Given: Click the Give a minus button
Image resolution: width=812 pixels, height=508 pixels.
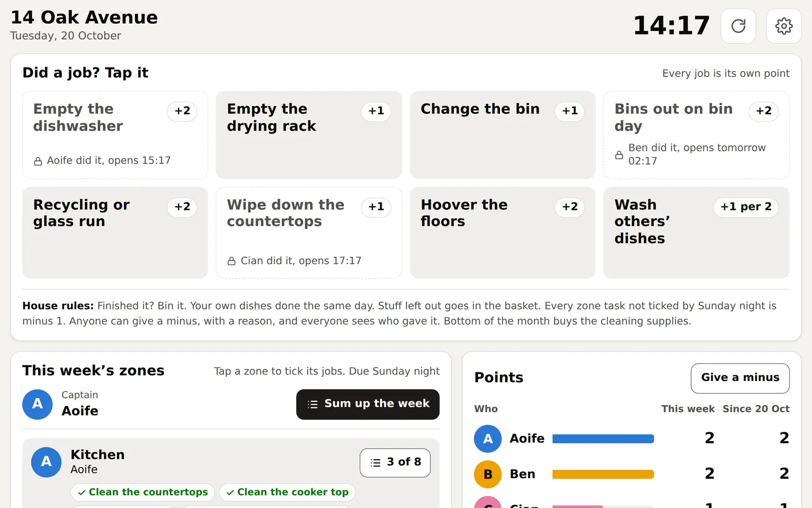Looking at the screenshot, I should [740, 378].
